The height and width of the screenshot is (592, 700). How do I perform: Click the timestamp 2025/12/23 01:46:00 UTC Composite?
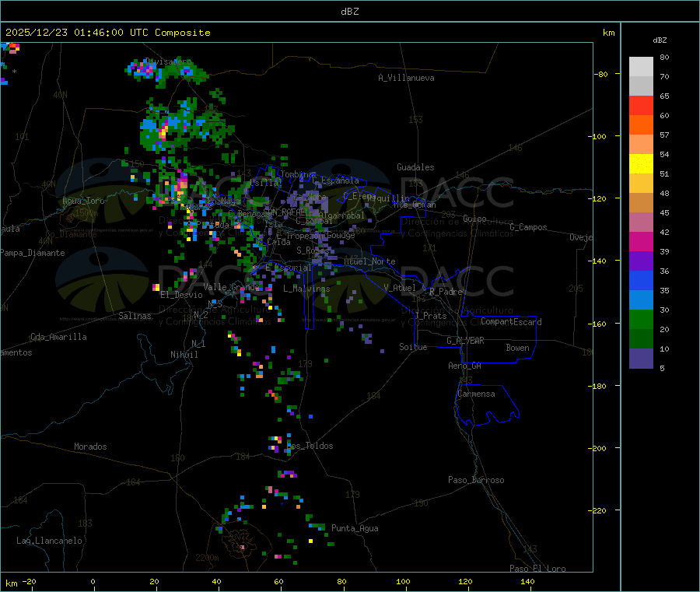pyautogui.click(x=107, y=33)
